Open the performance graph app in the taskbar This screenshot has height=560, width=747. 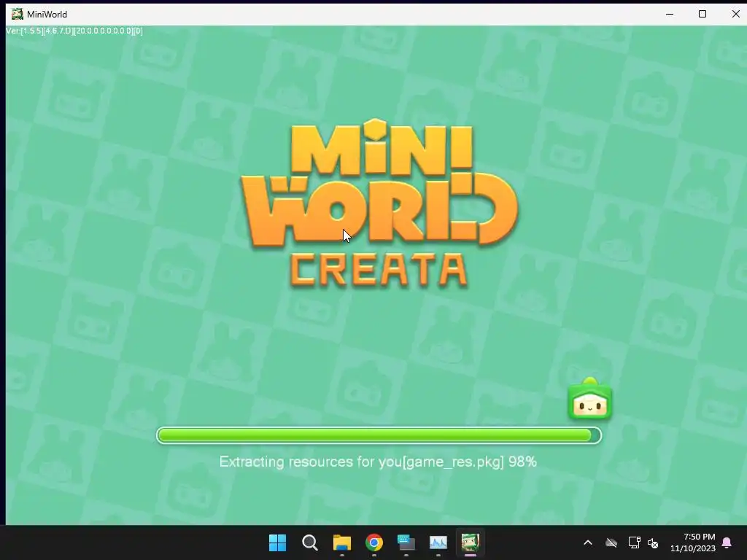438,542
